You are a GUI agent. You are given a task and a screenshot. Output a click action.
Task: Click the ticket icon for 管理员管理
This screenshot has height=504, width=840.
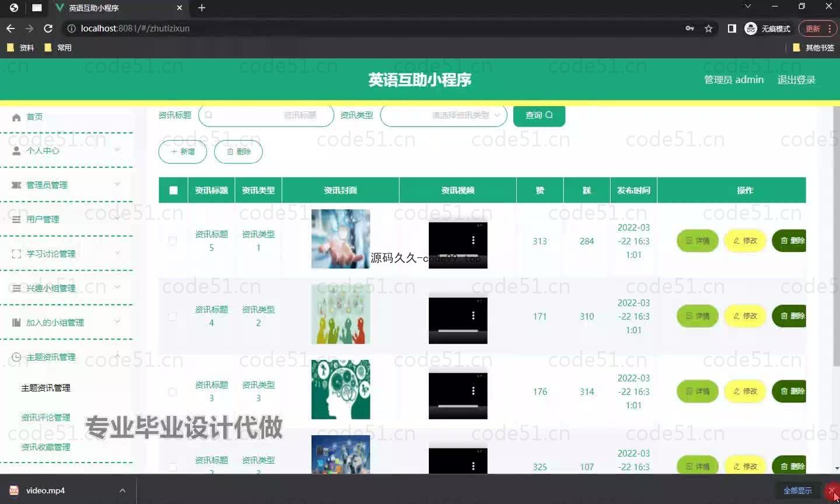point(16,185)
